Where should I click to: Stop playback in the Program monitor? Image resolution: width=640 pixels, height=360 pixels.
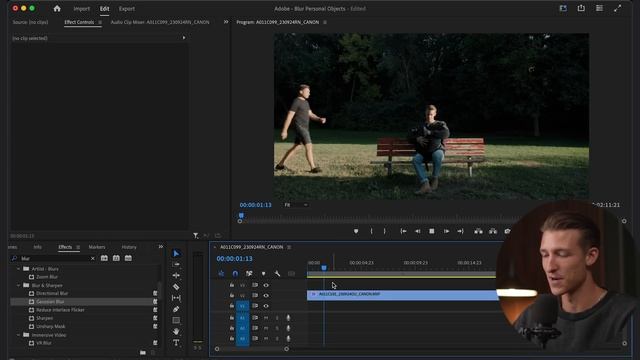click(x=431, y=231)
